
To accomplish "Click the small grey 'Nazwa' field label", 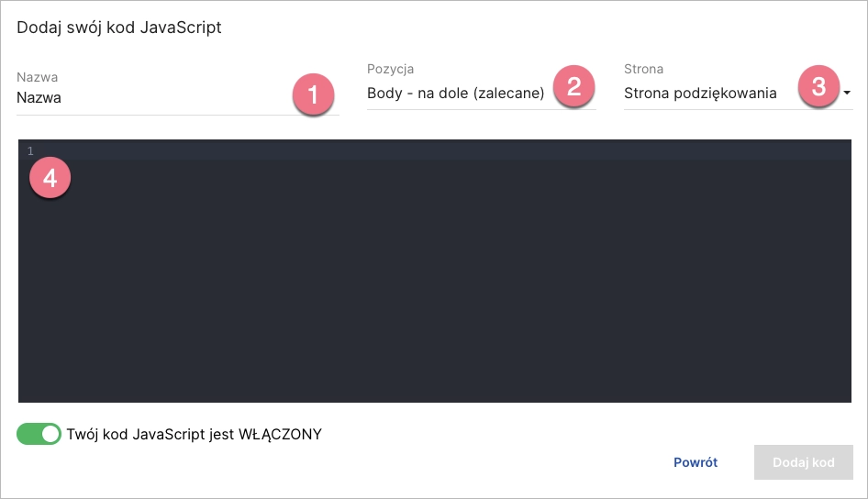I will [x=37, y=77].
